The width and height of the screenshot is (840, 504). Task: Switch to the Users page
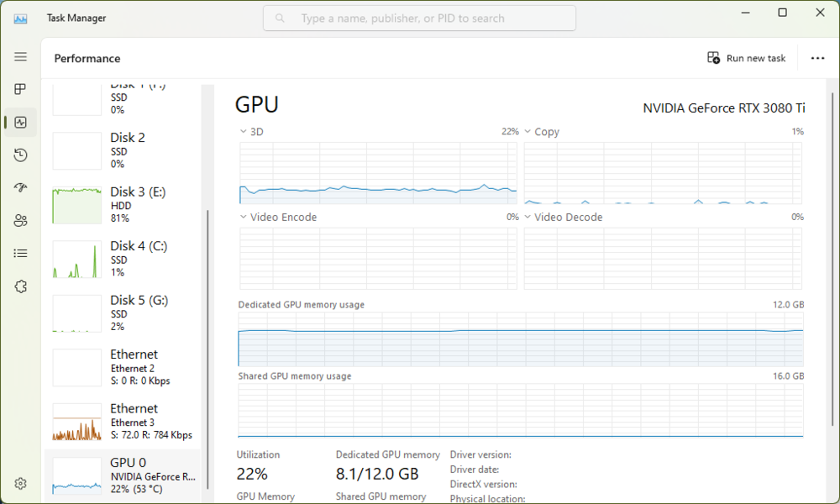(x=20, y=221)
